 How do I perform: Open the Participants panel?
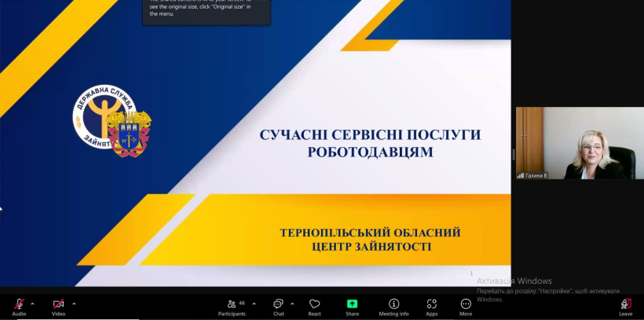[232, 307]
